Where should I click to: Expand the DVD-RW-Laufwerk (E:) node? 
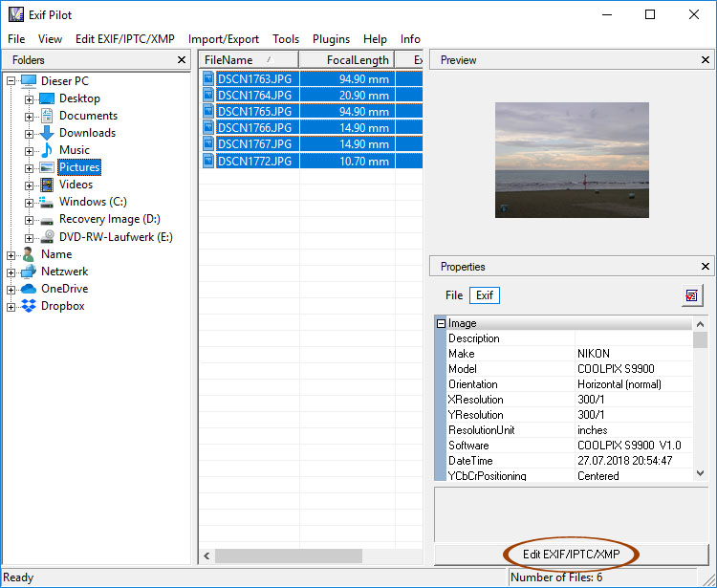[x=29, y=238]
